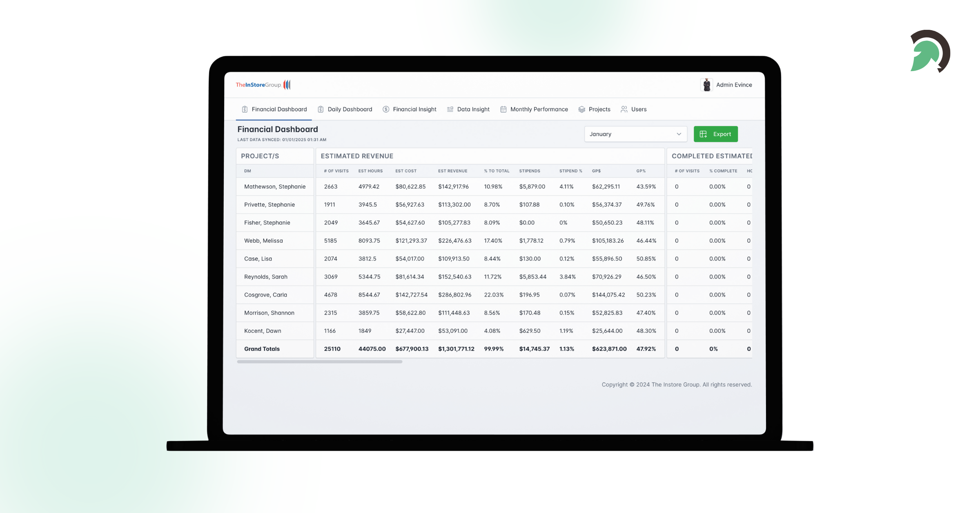Click the Financial Dashboard document icon
This screenshot has width=980, height=513.
[244, 109]
